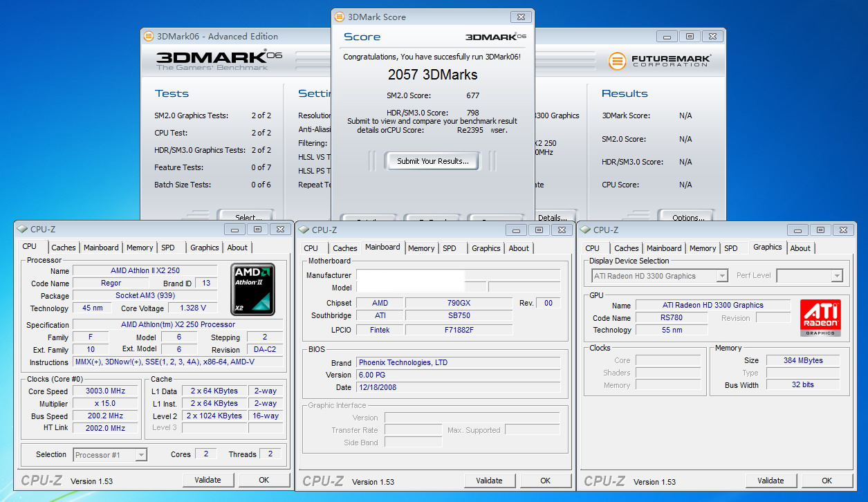
Task: Open Mainboard tab in right CPU-Z window
Action: click(x=665, y=248)
